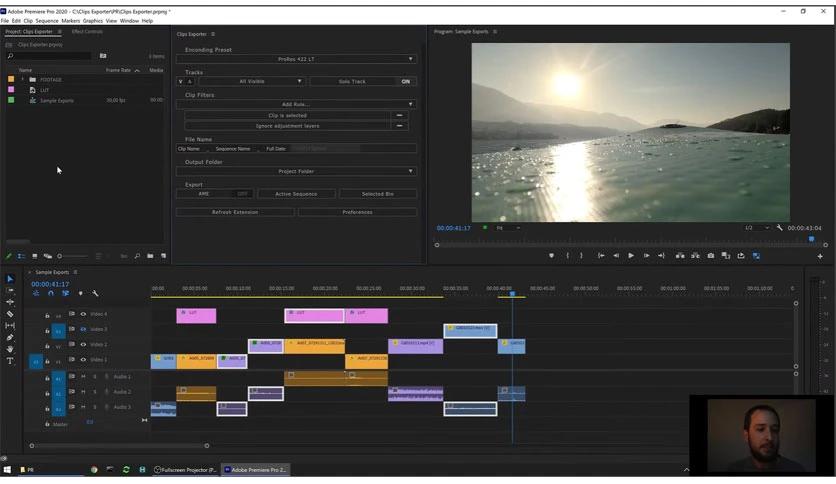Image resolution: width=836 pixels, height=484 pixels.
Task: Open the Encoding Preset ProRes 422 LT dropdown
Action: 296,59
